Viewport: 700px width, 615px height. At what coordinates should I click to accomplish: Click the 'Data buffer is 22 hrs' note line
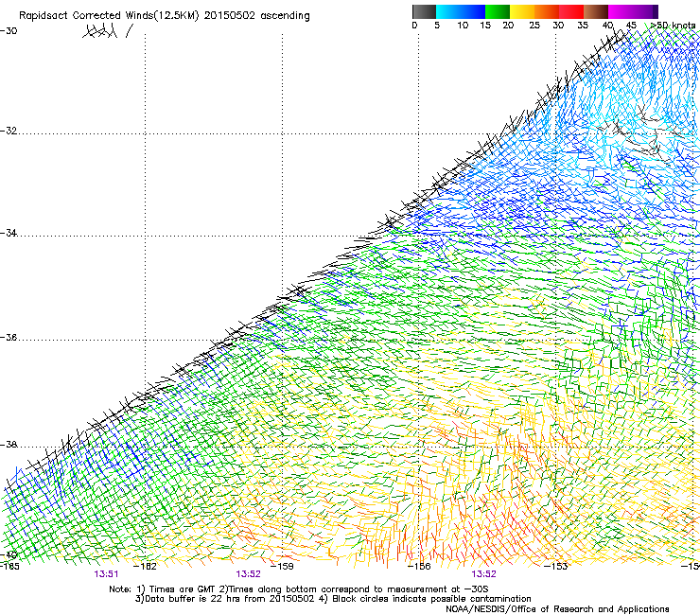pyautogui.click(x=333, y=599)
